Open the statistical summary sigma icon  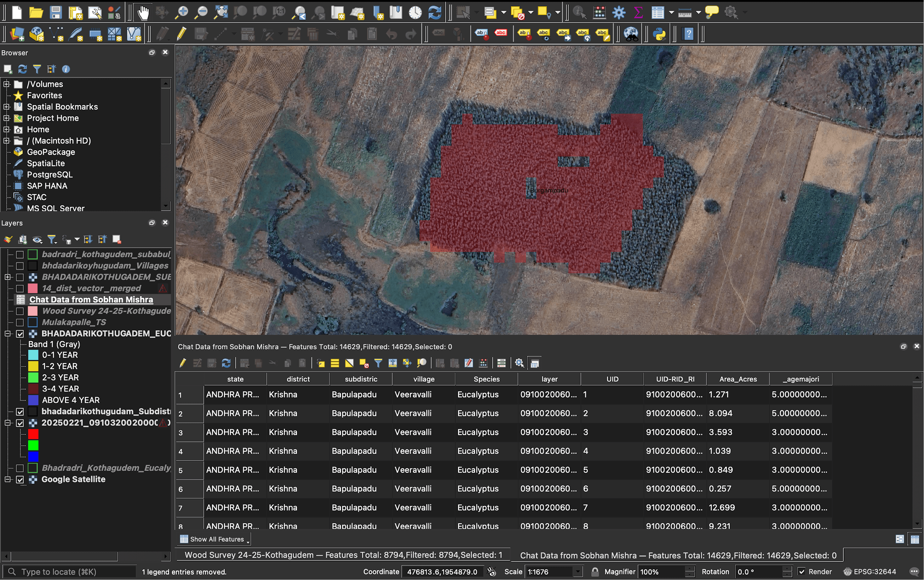638,13
